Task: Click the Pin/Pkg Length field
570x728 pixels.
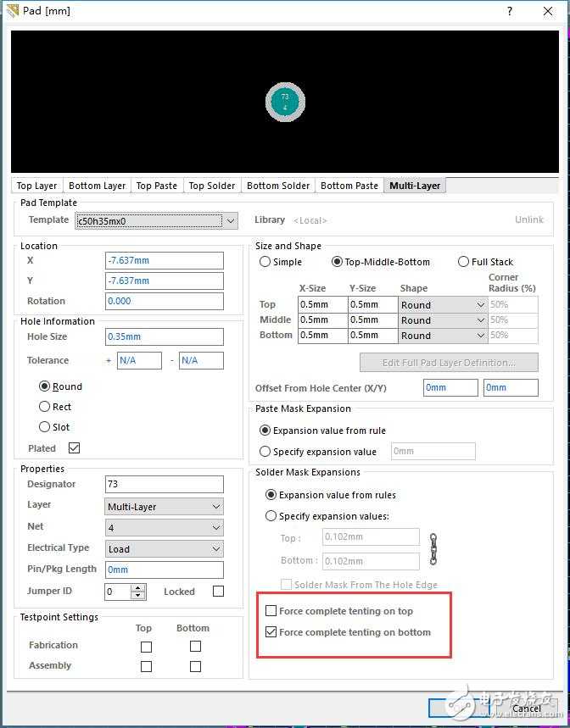Action: point(164,570)
